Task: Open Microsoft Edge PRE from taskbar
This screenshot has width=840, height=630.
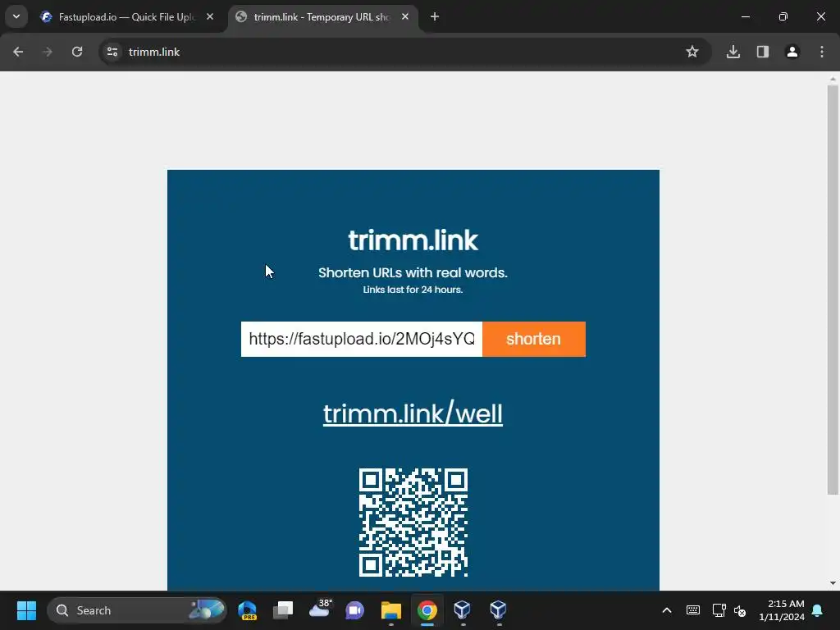Action: (x=248, y=610)
